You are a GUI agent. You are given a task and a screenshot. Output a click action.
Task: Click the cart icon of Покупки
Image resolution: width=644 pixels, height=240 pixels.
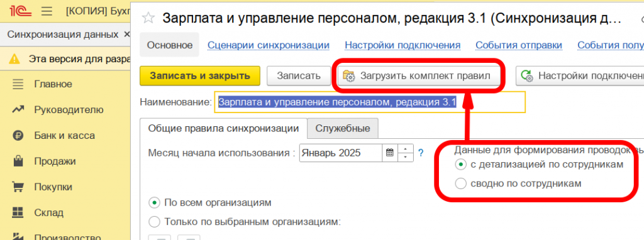click(x=18, y=187)
